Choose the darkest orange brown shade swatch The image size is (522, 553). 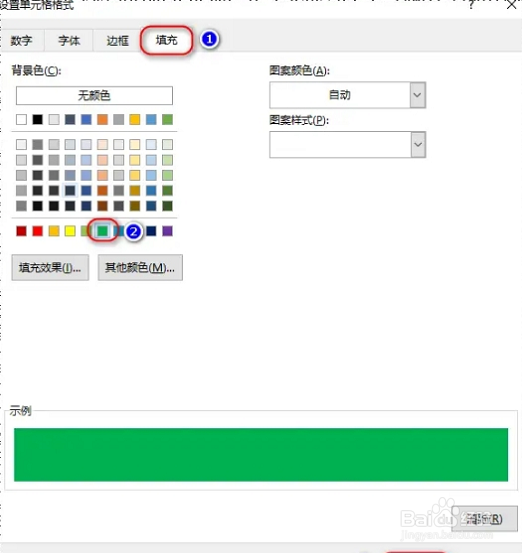[103, 206]
